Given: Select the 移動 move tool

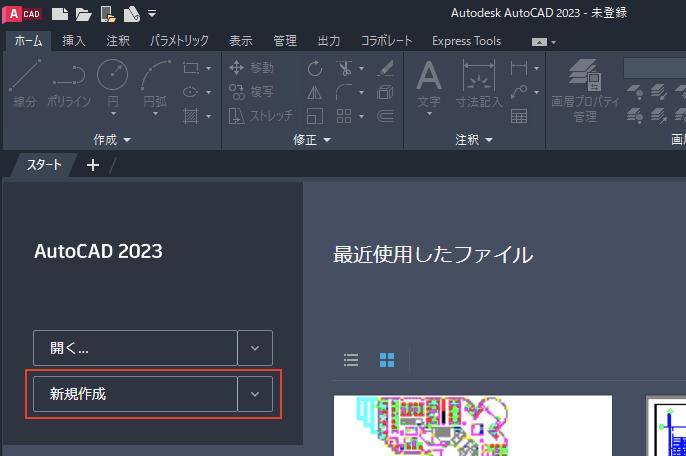Looking at the screenshot, I should pyautogui.click(x=251, y=68).
